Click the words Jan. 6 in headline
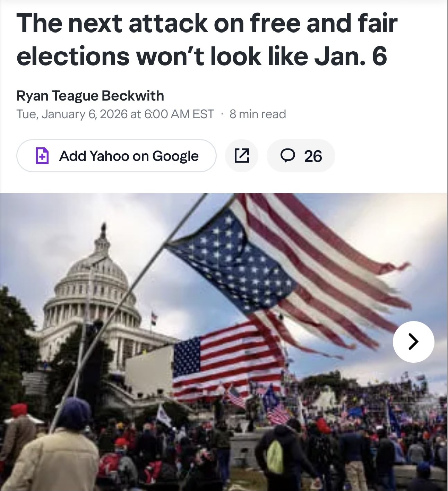This screenshot has height=491, width=448. (x=350, y=56)
